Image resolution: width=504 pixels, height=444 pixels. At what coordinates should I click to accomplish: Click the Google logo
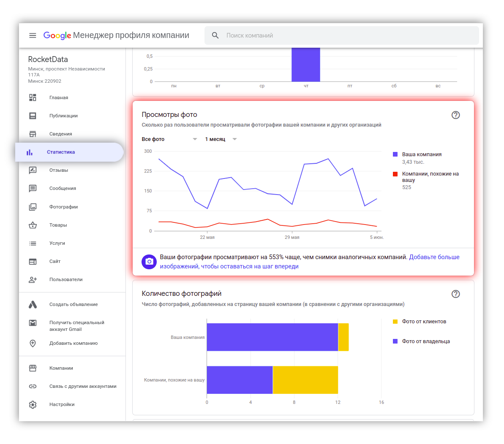57,35
